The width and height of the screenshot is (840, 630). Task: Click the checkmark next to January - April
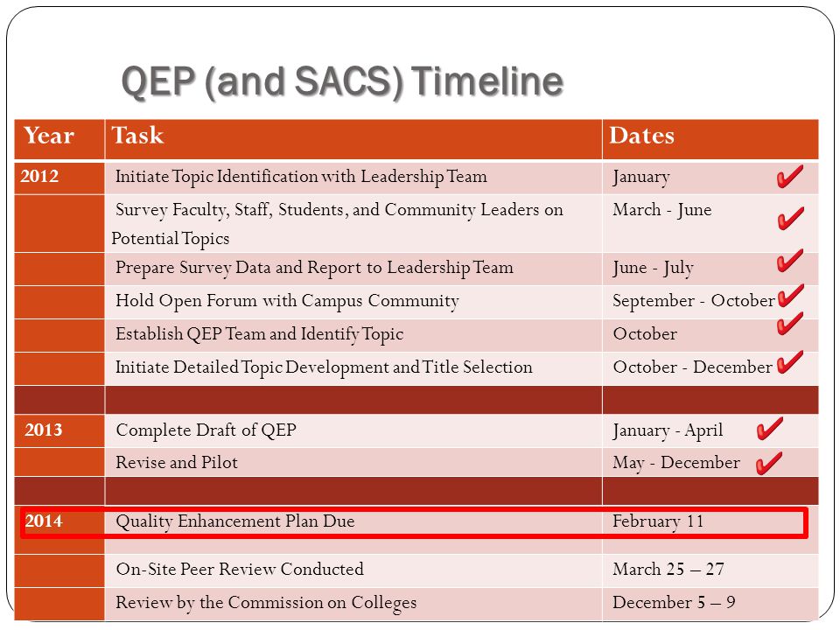(770, 429)
